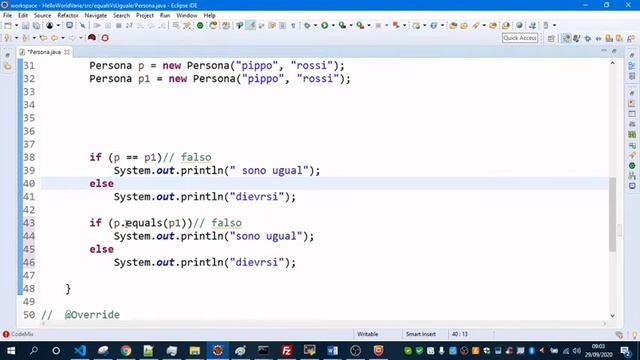Image resolution: width=640 pixels, height=360 pixels.
Task: Select the Persona.java editor tab
Action: (x=44, y=52)
